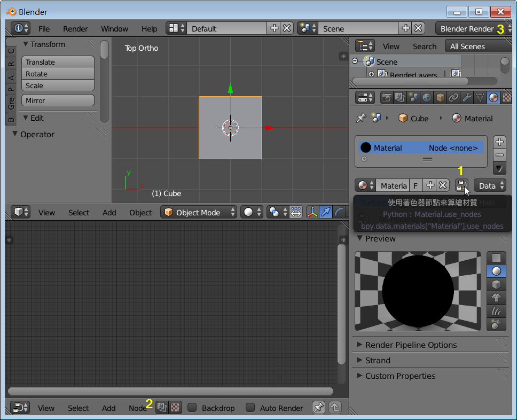The height and width of the screenshot is (420, 517).
Task: Open the Window menu
Action: (x=114, y=29)
